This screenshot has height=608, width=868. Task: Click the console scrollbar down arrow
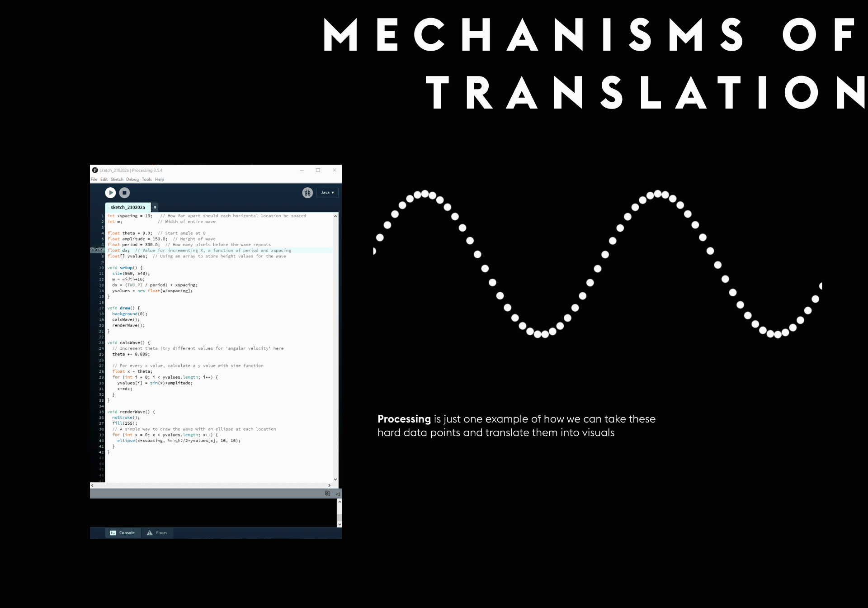(x=339, y=524)
